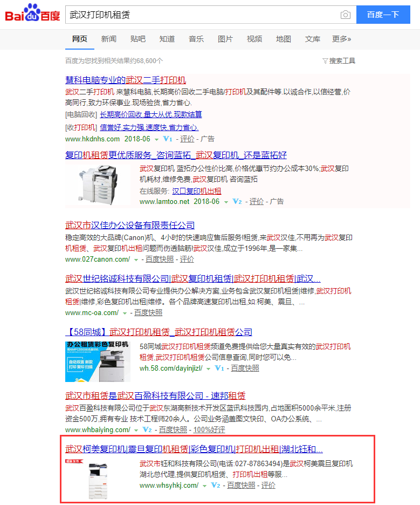Image resolution: width=420 pixels, height=505 pixels.
Task: Open 搜索工具 search tools
Action: pos(339,61)
